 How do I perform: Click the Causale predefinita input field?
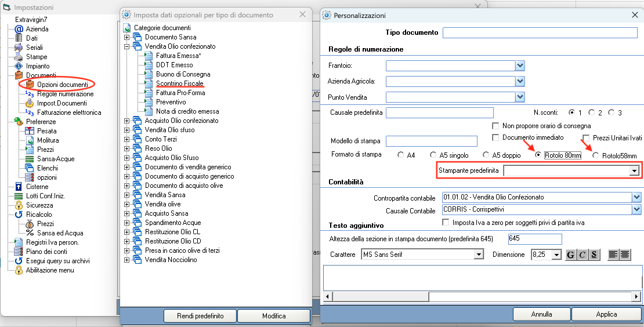click(440, 112)
